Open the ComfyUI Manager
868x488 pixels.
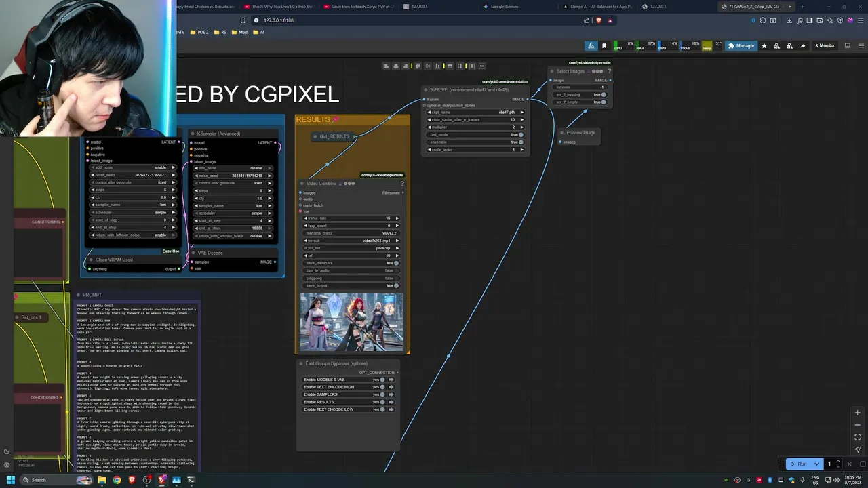tap(741, 46)
